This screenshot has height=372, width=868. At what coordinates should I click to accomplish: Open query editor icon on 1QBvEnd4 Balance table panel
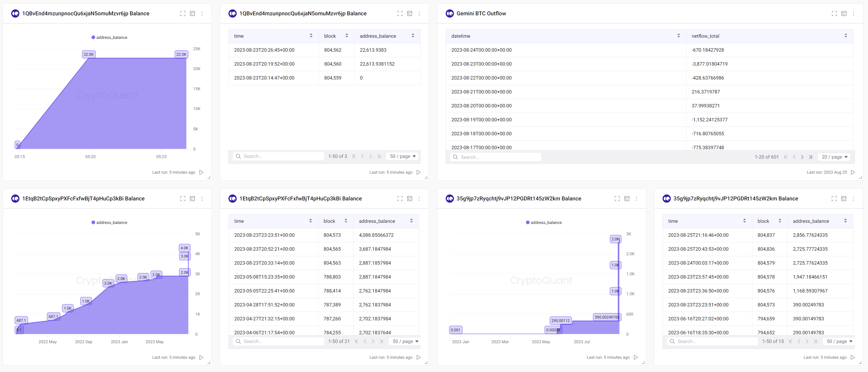[x=410, y=13]
